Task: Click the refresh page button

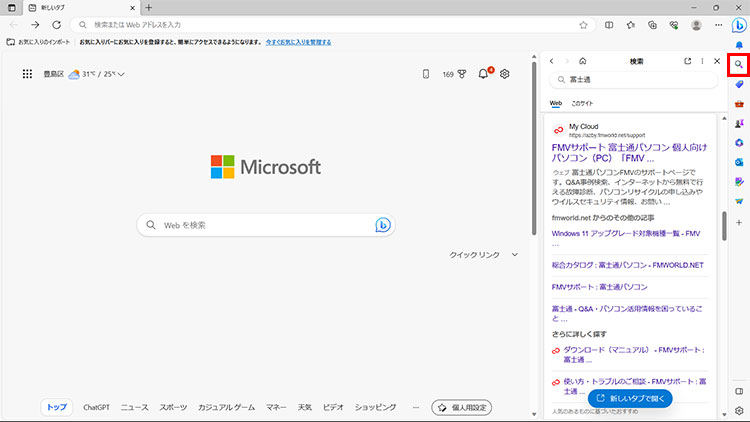Action: [57, 24]
